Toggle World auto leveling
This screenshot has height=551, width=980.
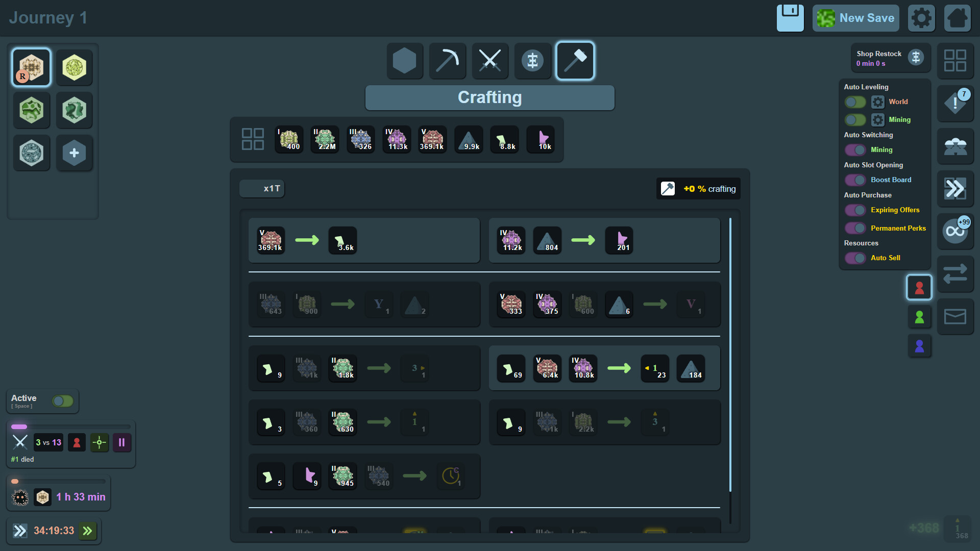pyautogui.click(x=855, y=102)
